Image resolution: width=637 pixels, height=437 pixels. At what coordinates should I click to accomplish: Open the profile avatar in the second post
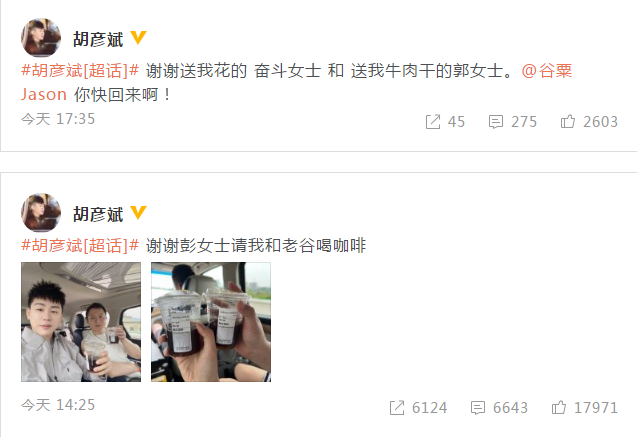click(x=41, y=212)
